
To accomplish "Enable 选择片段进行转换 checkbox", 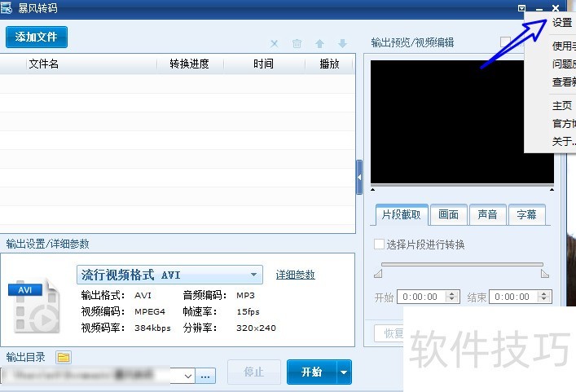I will pos(379,244).
